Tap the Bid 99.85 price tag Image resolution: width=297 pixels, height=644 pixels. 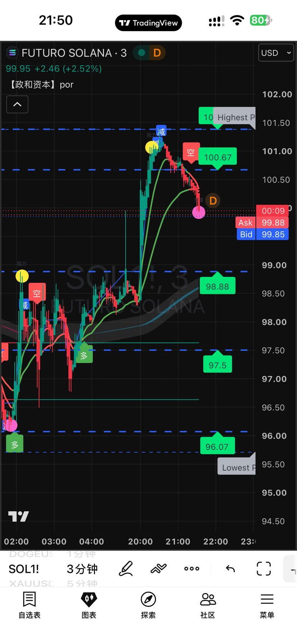(x=263, y=234)
